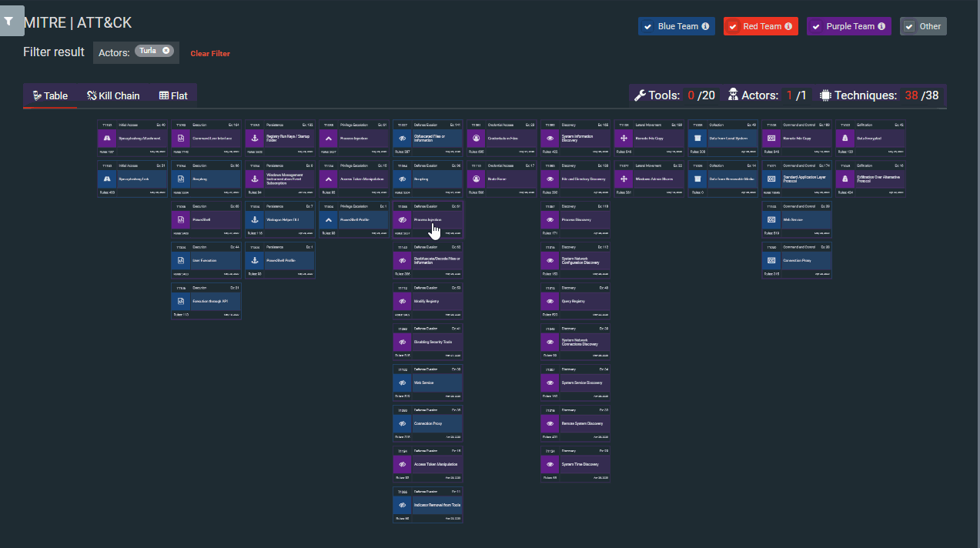Switch to the Kill Chain tab

tap(113, 96)
